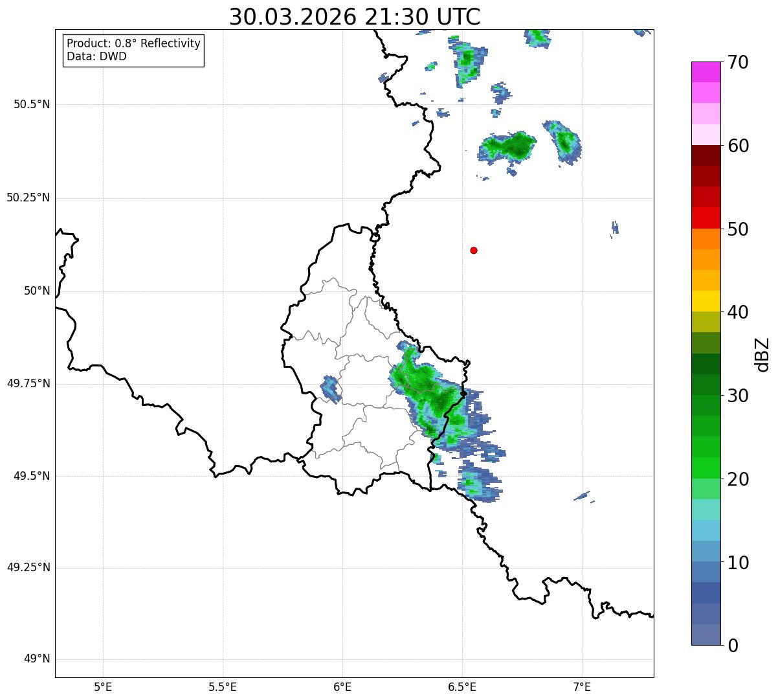Click the colorbar tick label 0

[732, 646]
